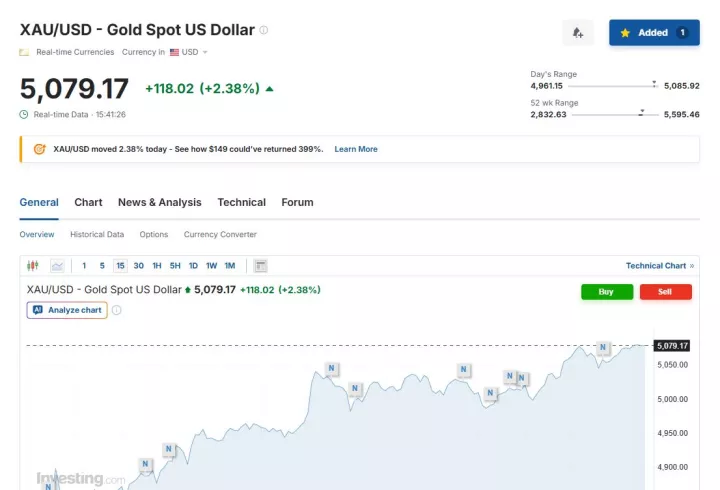Set chart interval to 1D
The height and width of the screenshot is (490, 720).
coord(193,266)
